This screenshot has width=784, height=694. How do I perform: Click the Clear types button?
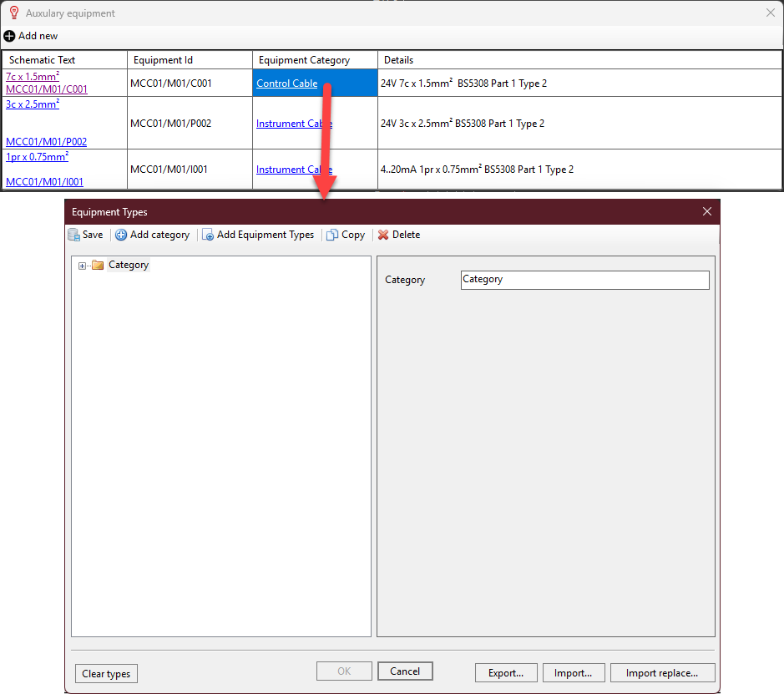coord(106,673)
